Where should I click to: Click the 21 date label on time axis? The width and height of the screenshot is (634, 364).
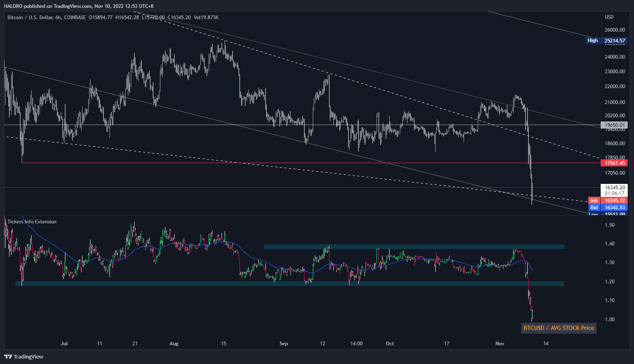pyautogui.click(x=135, y=344)
